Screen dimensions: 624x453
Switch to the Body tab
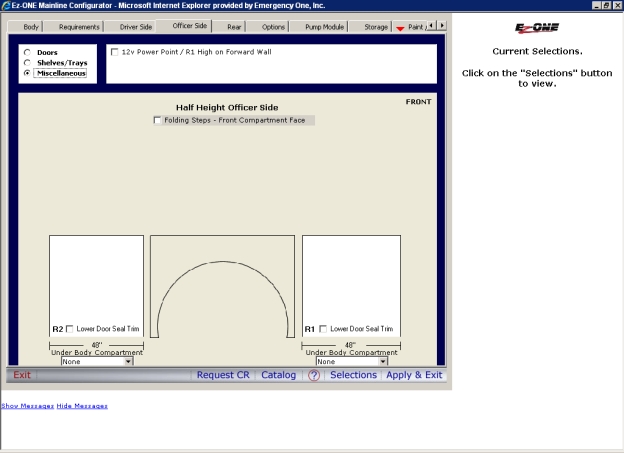pyautogui.click(x=31, y=27)
